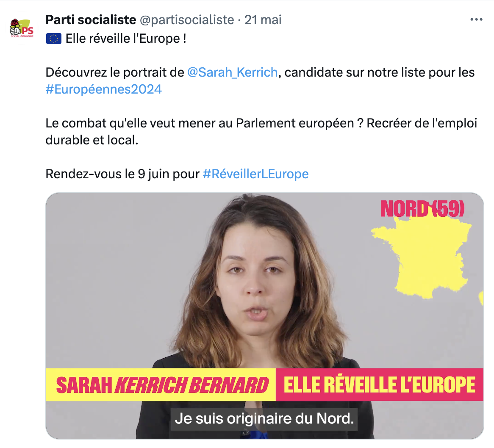The image size is (494, 448).
Task: Click the "durable et local." text line
Action: tap(92, 140)
